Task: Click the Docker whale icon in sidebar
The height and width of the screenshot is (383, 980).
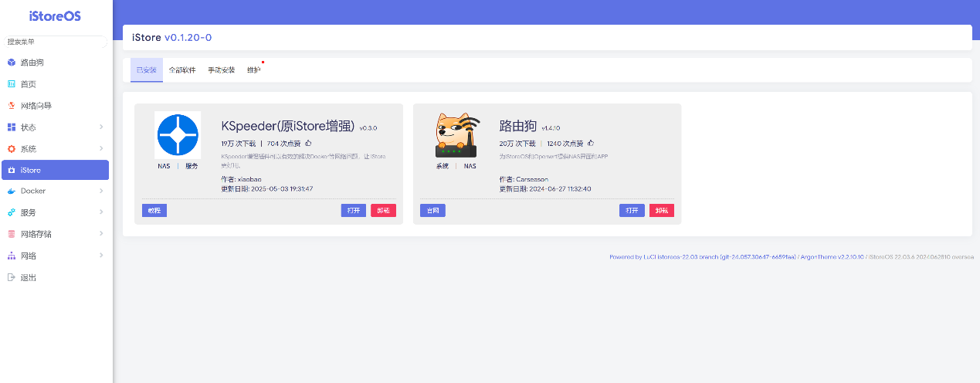Action: 12,191
